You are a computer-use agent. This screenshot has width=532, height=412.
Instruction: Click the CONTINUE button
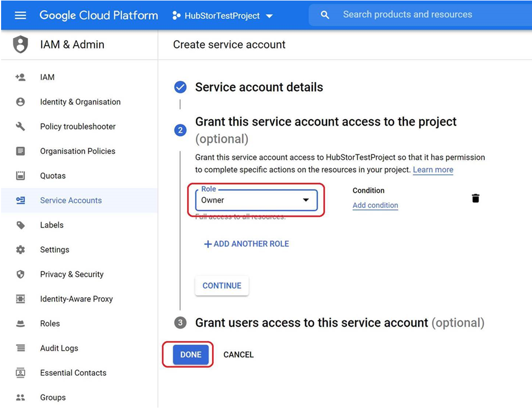pyautogui.click(x=222, y=286)
